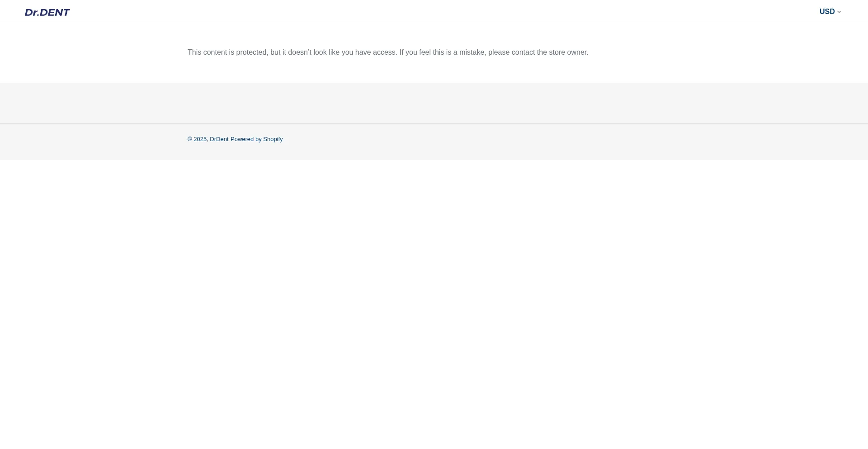Click the empty gray band above footer line
868x449 pixels.
(x=434, y=103)
